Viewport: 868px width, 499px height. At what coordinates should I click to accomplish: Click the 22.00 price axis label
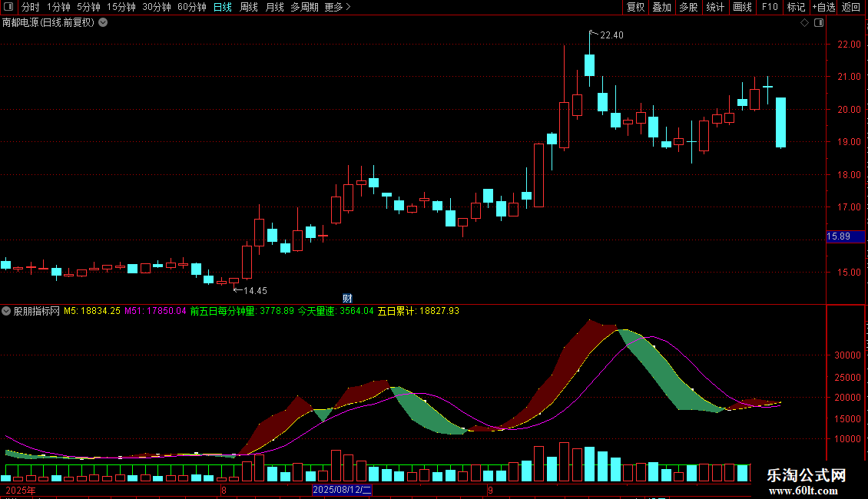(x=849, y=45)
